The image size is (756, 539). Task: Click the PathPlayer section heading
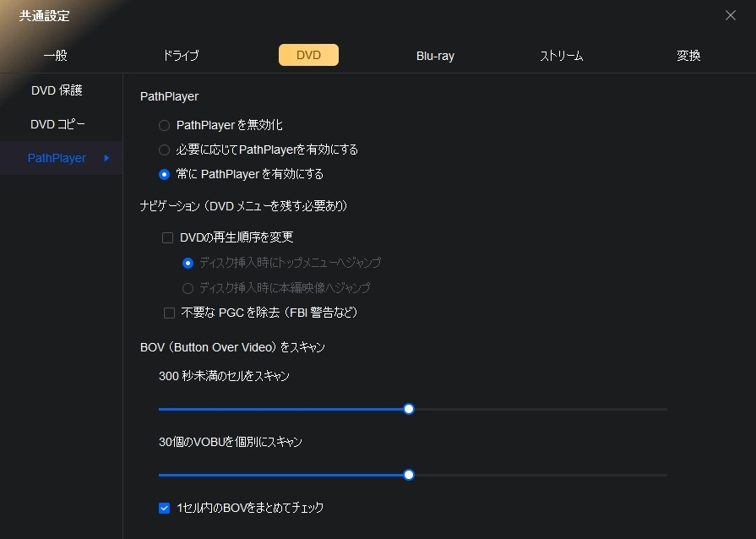pyautogui.click(x=169, y=96)
